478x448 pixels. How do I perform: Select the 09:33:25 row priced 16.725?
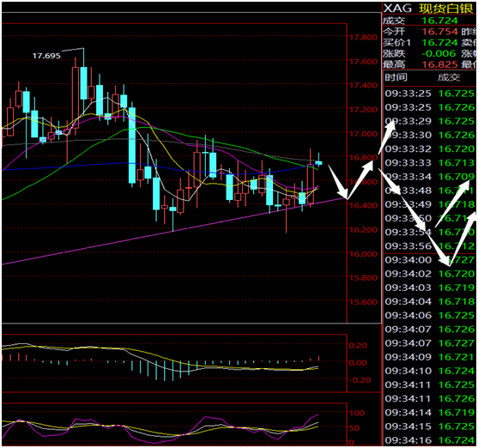point(430,94)
